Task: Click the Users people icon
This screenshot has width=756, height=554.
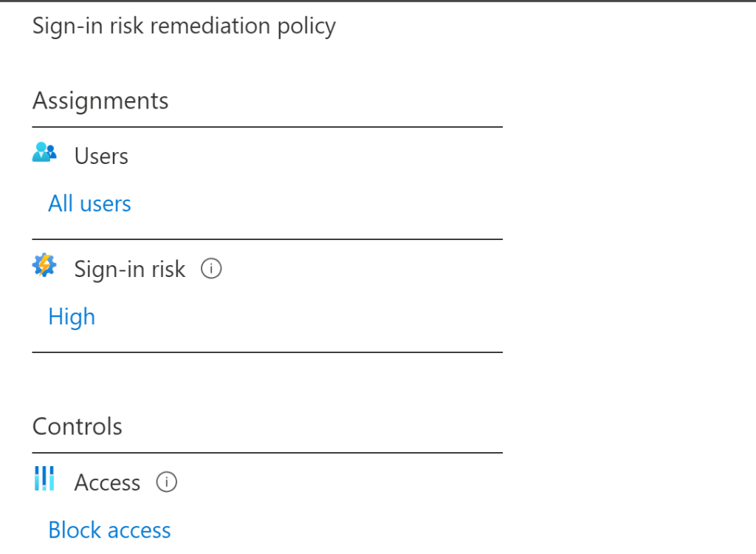Action: click(45, 153)
